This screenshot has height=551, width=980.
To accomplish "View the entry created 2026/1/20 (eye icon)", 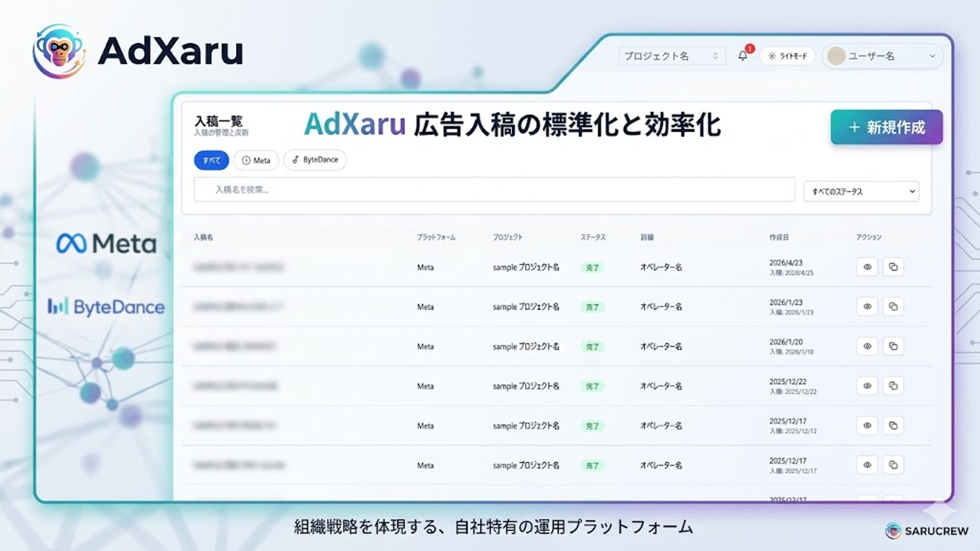I will pyautogui.click(x=867, y=346).
